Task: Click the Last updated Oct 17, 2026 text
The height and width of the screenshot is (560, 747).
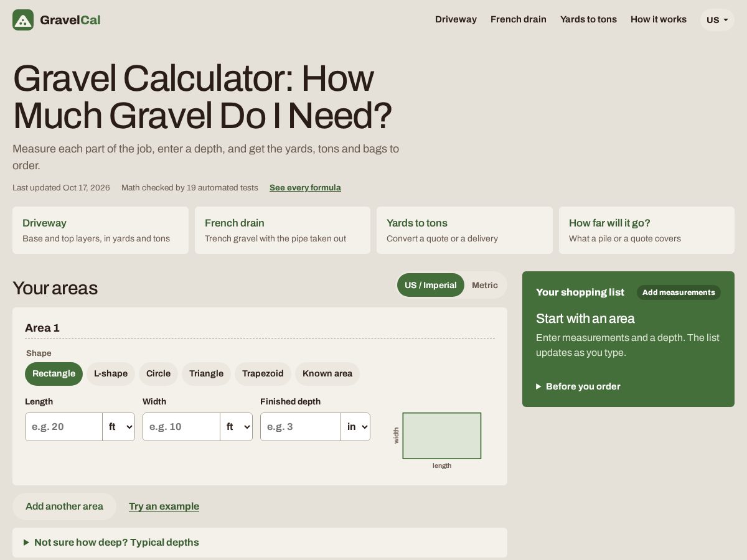Action: coord(61,187)
